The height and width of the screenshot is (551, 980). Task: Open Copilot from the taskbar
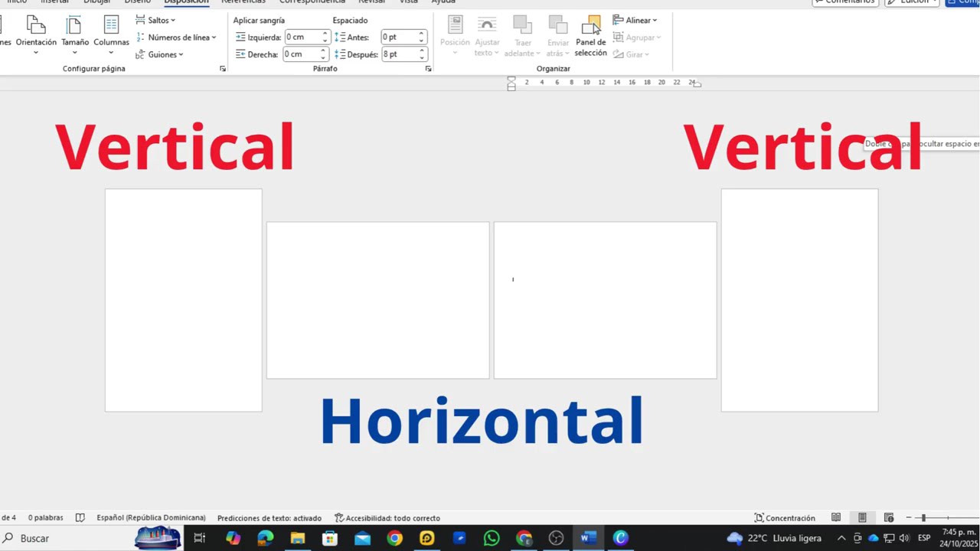(x=233, y=539)
